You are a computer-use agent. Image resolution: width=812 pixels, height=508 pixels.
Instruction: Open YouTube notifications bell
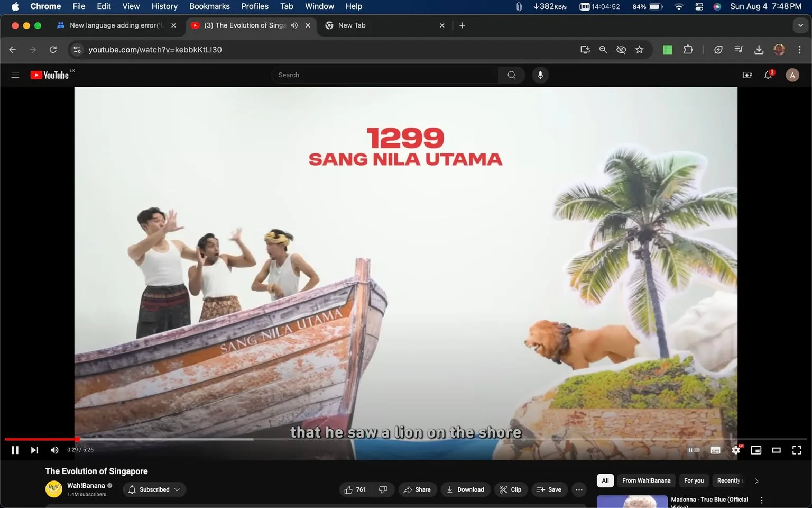768,75
